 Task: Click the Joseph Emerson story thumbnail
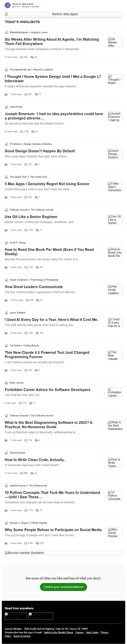[115, 117]
